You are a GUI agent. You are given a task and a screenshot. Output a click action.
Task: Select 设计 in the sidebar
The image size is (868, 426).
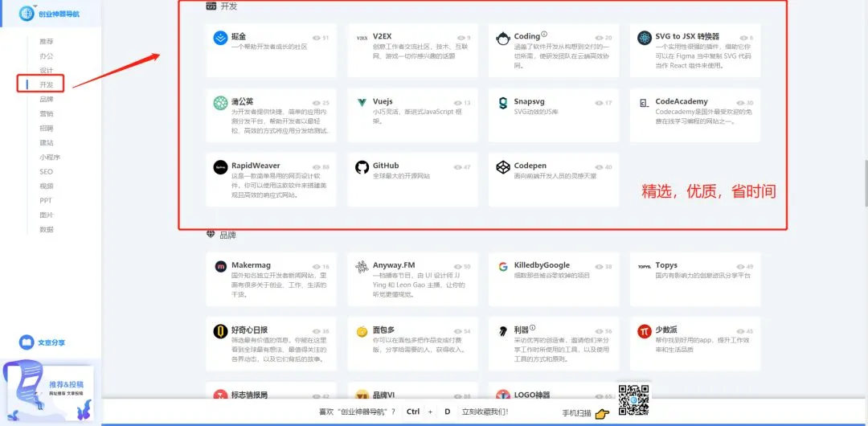tap(47, 71)
